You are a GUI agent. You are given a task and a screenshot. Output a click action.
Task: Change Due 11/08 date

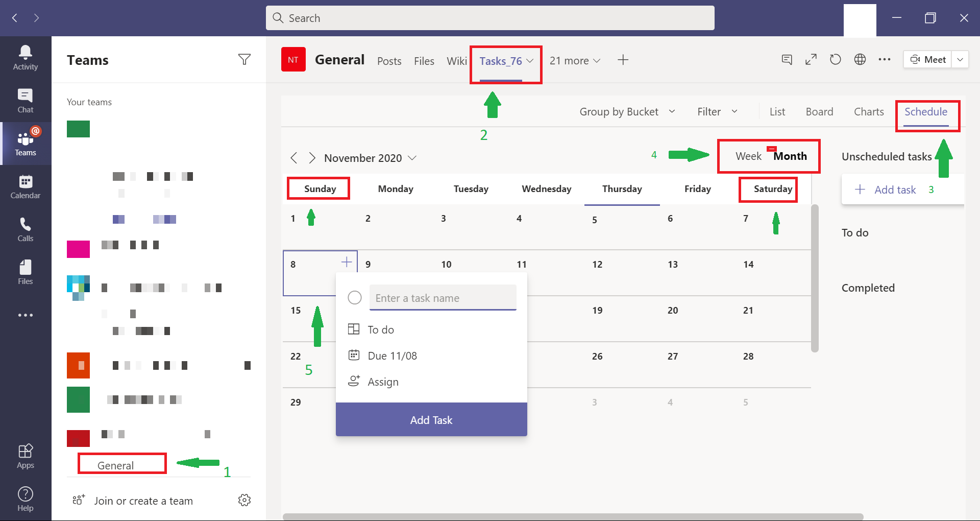pos(382,356)
